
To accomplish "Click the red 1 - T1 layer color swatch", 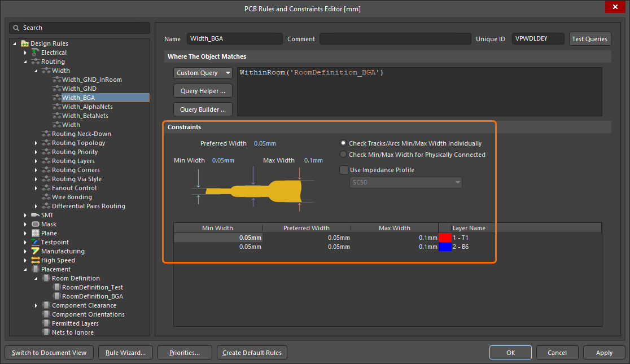I will [x=445, y=238].
